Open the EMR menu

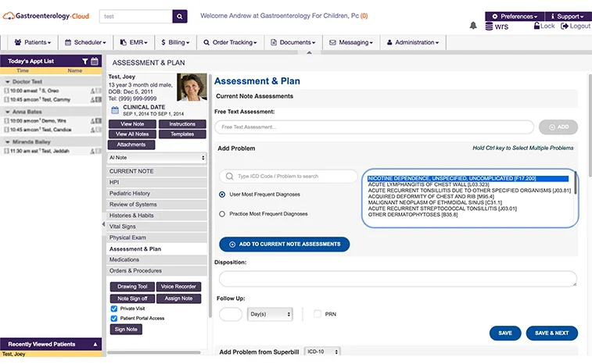(134, 42)
